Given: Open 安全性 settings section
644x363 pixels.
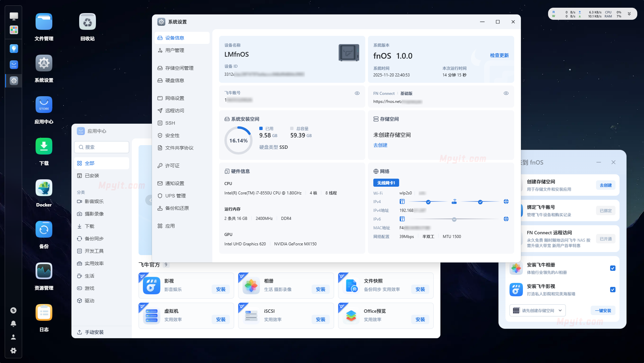Looking at the screenshot, I should (182, 135).
